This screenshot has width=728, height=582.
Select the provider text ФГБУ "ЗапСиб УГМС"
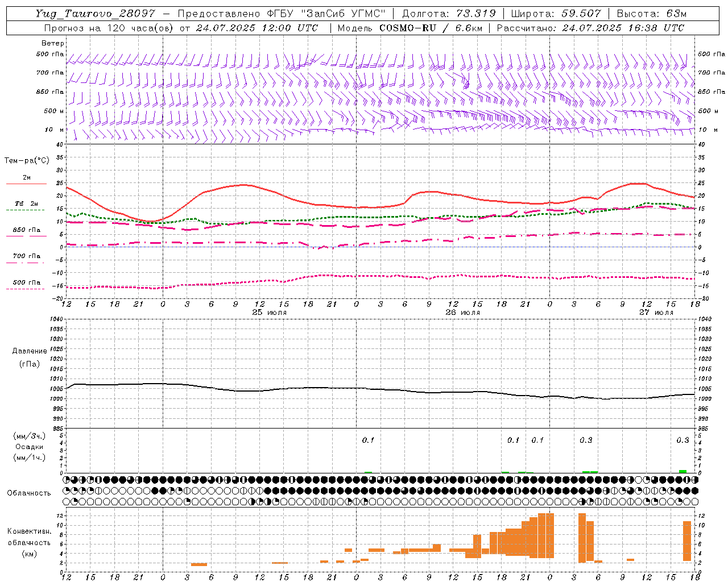(325, 14)
